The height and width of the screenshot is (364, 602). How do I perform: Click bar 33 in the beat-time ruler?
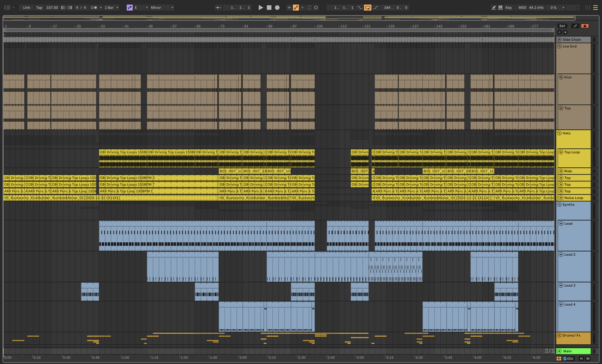(x=102, y=26)
